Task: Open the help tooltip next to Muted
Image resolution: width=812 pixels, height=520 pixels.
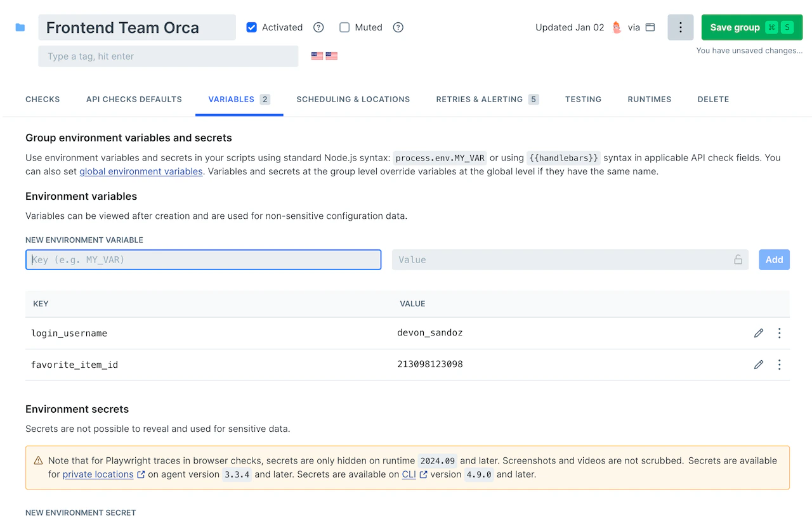Action: [x=398, y=27]
